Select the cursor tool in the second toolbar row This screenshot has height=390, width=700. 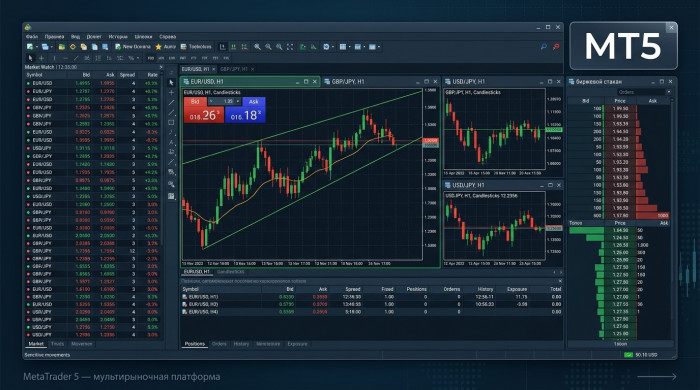(30, 58)
